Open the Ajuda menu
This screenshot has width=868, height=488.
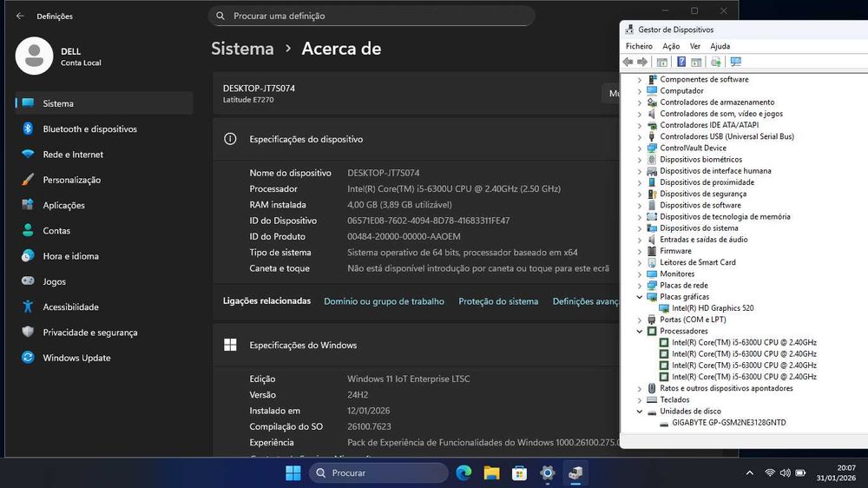pos(720,46)
